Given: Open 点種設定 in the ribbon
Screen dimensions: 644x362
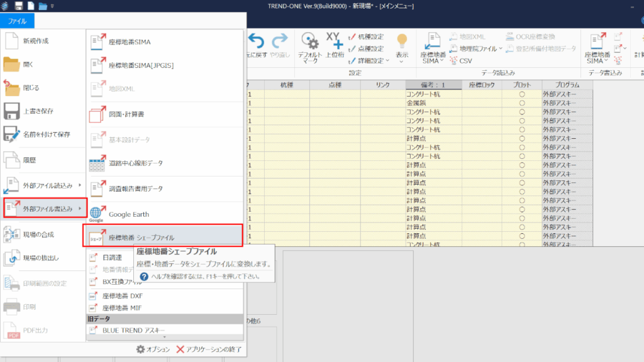Looking at the screenshot, I should [x=367, y=48].
